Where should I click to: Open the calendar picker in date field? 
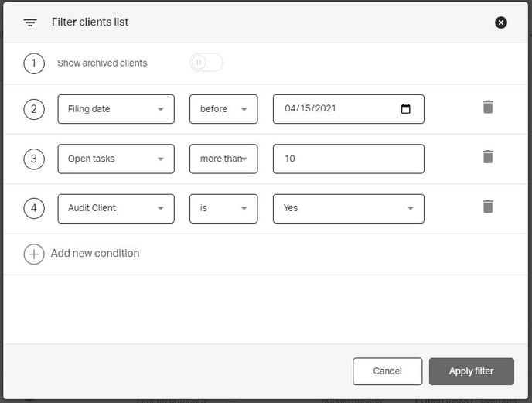click(x=406, y=109)
